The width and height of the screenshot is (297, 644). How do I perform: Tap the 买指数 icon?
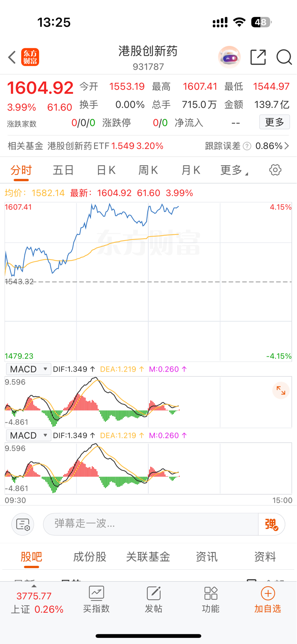(96, 600)
